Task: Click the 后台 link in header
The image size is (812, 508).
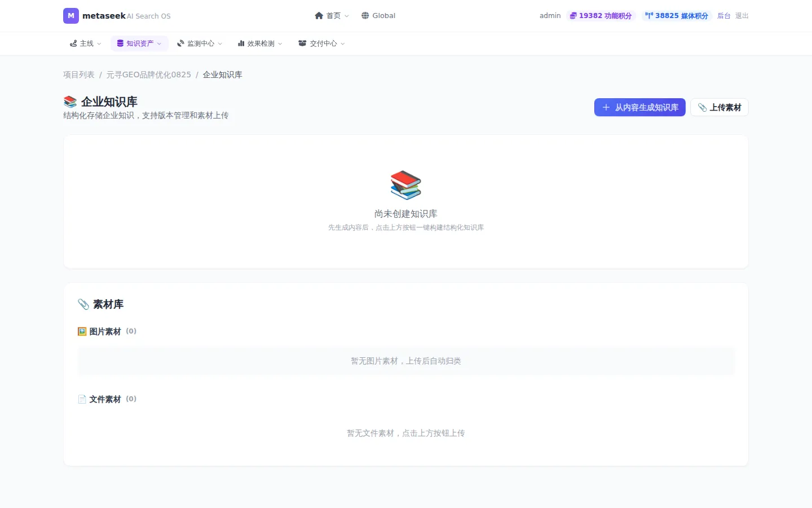Action: click(x=724, y=16)
